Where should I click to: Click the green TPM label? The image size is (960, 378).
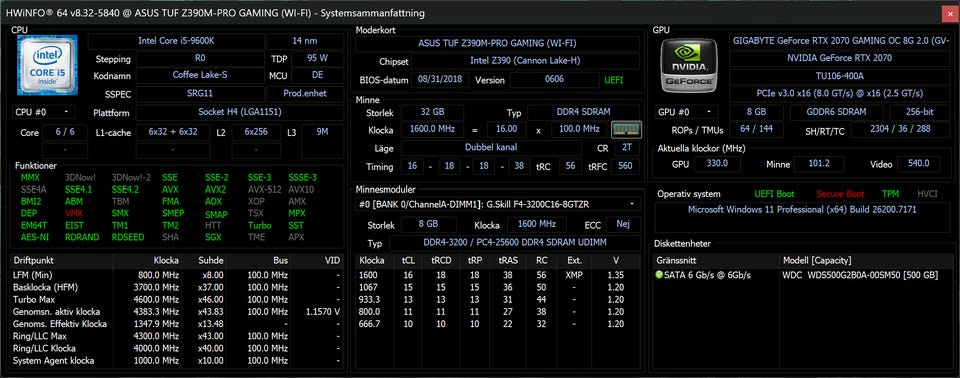pos(890,194)
